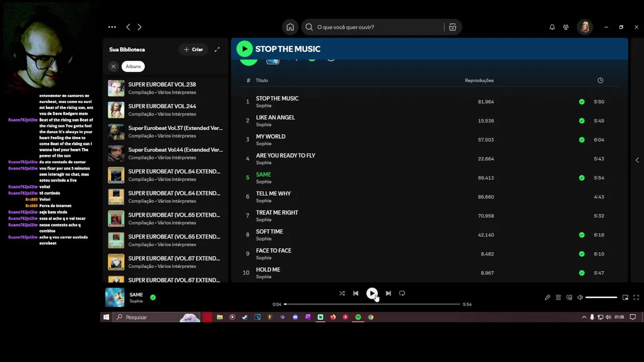Expand the library panel with arrows icon

[x=217, y=49]
